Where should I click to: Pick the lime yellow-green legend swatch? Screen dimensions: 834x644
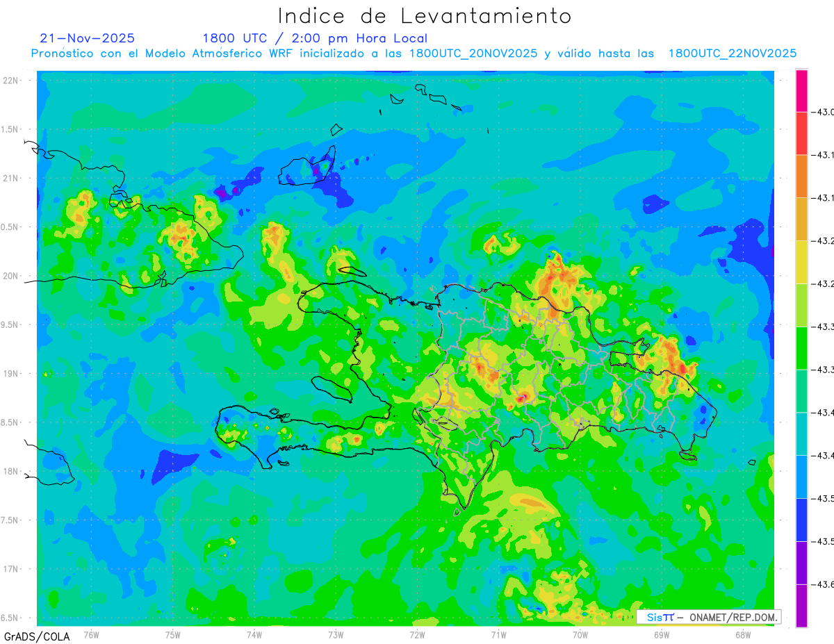pyautogui.click(x=801, y=305)
